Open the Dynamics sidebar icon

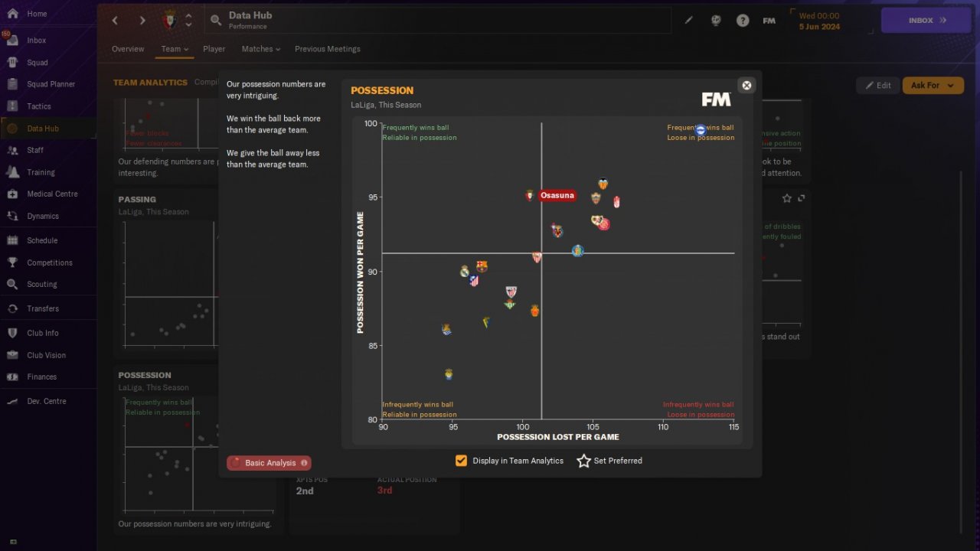[x=12, y=216]
